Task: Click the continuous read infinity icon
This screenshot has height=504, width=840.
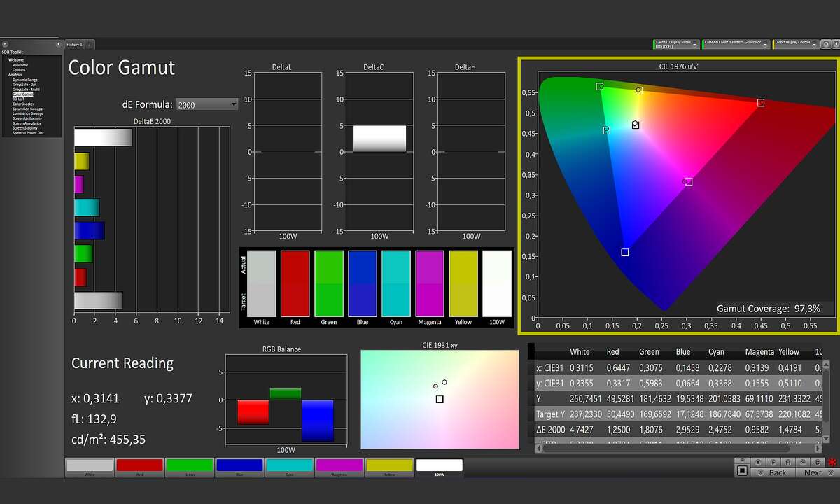Action: 803,462
